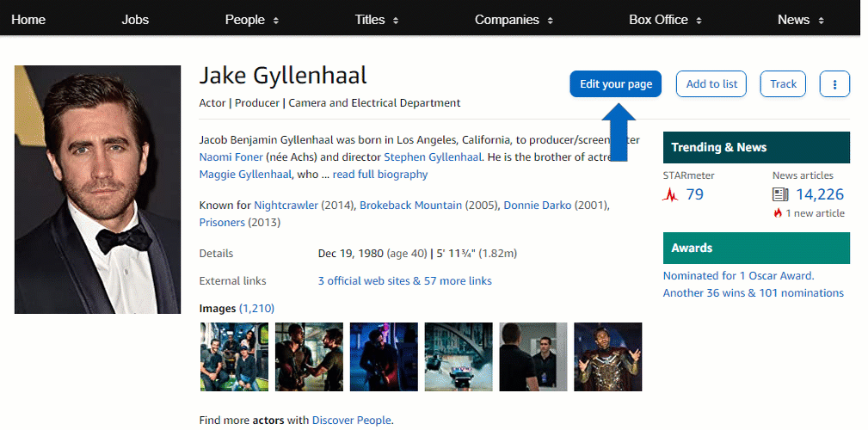Viewport: 868px width, 430px height.
Task: Click the Edit your page button
Action: pyautogui.click(x=615, y=84)
